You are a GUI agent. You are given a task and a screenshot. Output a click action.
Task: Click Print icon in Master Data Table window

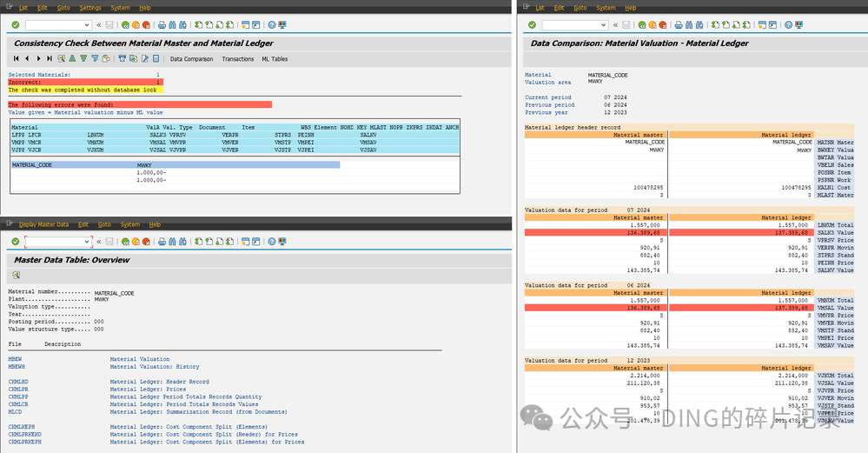162,242
